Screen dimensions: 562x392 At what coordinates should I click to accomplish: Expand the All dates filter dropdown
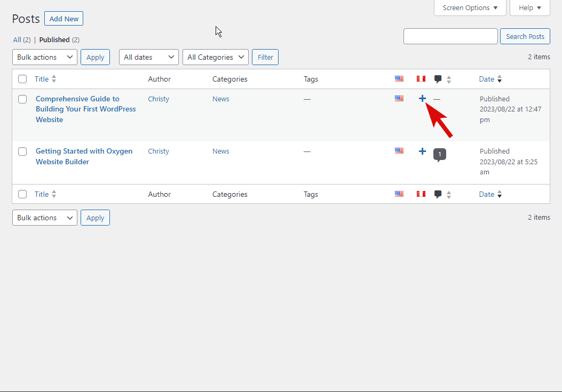pos(149,57)
